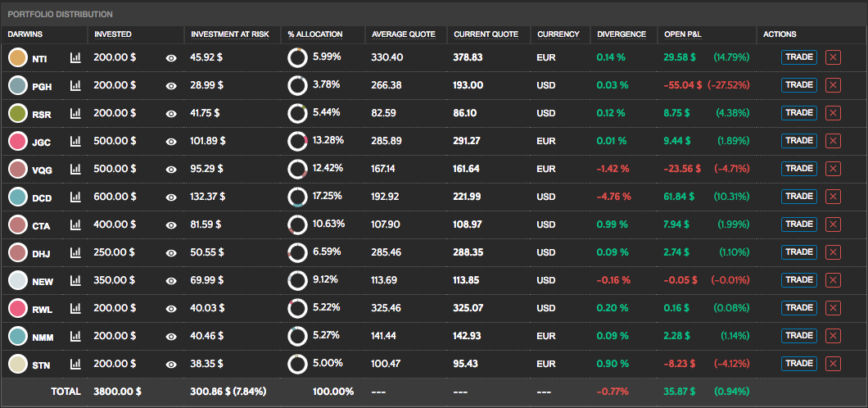This screenshot has height=408, width=868.
Task: Sort by the Invested column header
Action: point(113,34)
